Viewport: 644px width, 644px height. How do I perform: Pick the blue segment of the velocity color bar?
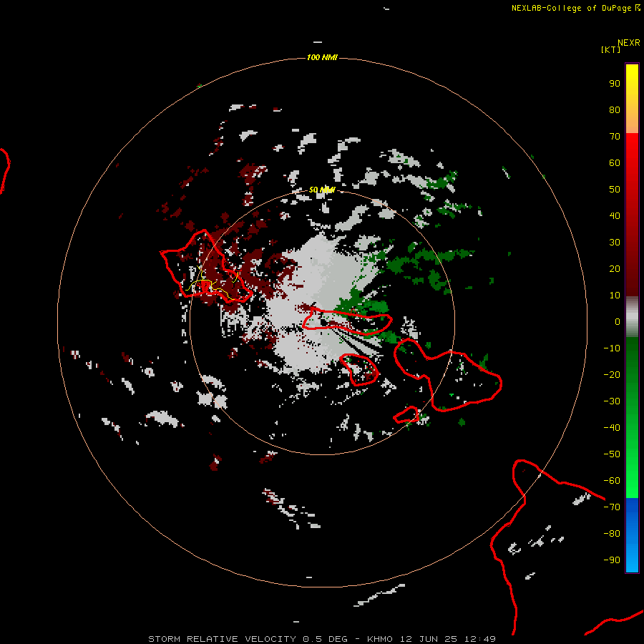[x=632, y=535]
